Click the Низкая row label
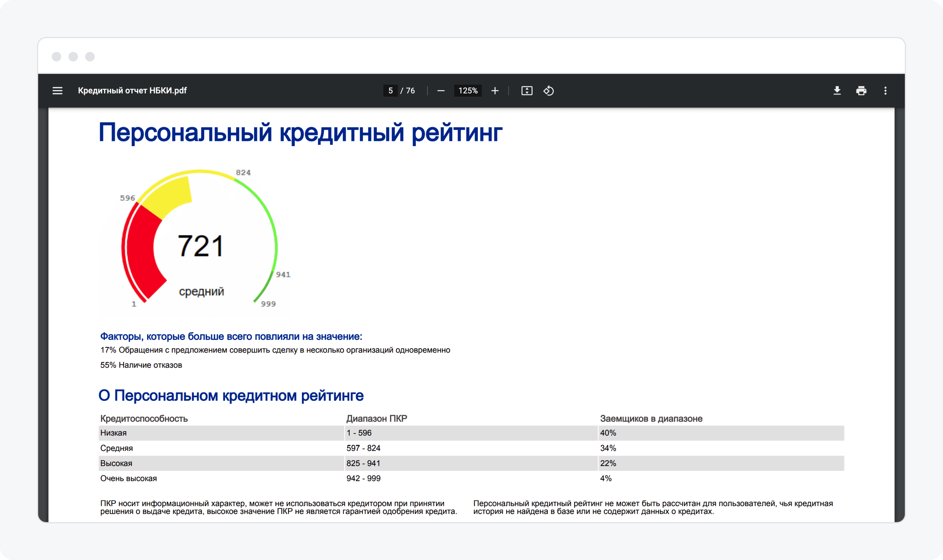Image resolution: width=943 pixels, height=560 pixels. [113, 433]
